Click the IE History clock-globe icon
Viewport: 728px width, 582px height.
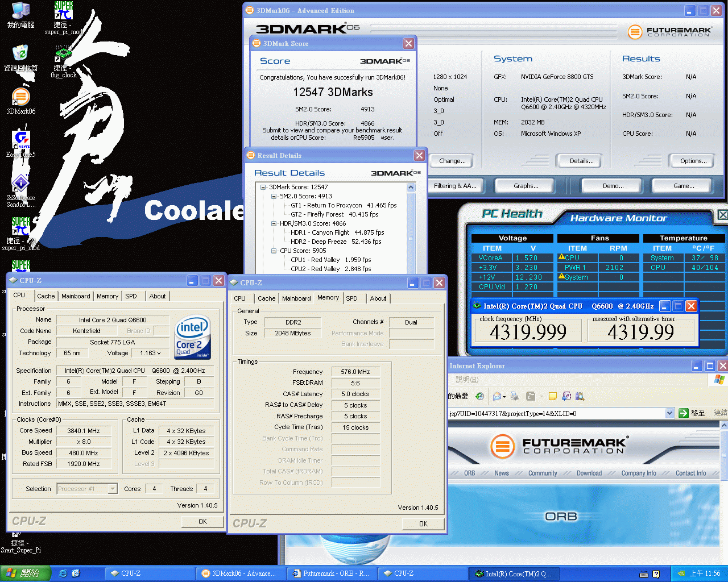[479, 396]
